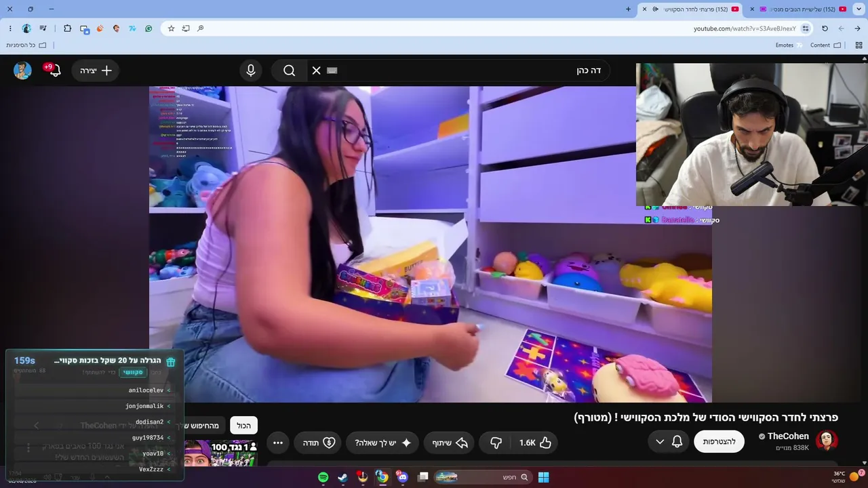Open Chrome media controls button
The height and width of the screenshot is (488, 868).
[x=43, y=28]
